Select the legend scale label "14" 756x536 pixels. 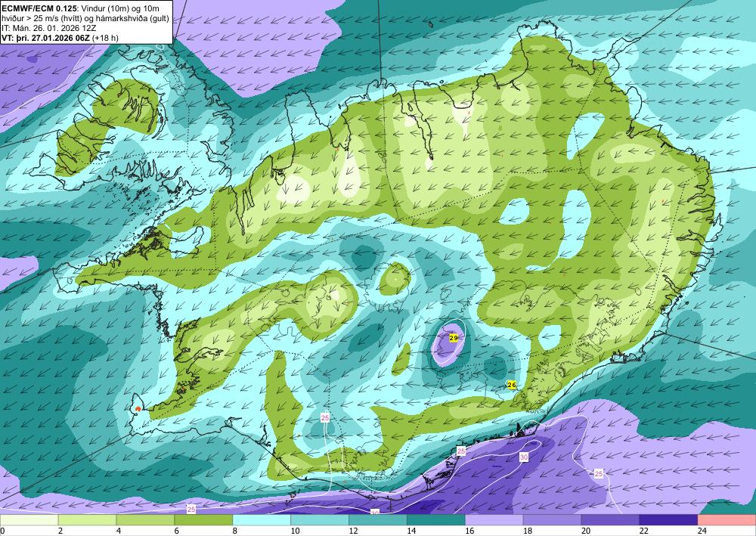[x=411, y=531]
